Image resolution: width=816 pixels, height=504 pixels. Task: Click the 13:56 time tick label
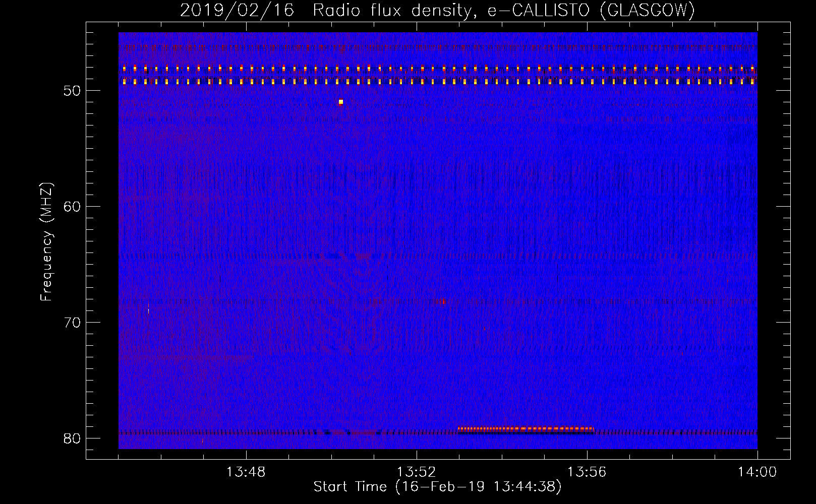(587, 472)
